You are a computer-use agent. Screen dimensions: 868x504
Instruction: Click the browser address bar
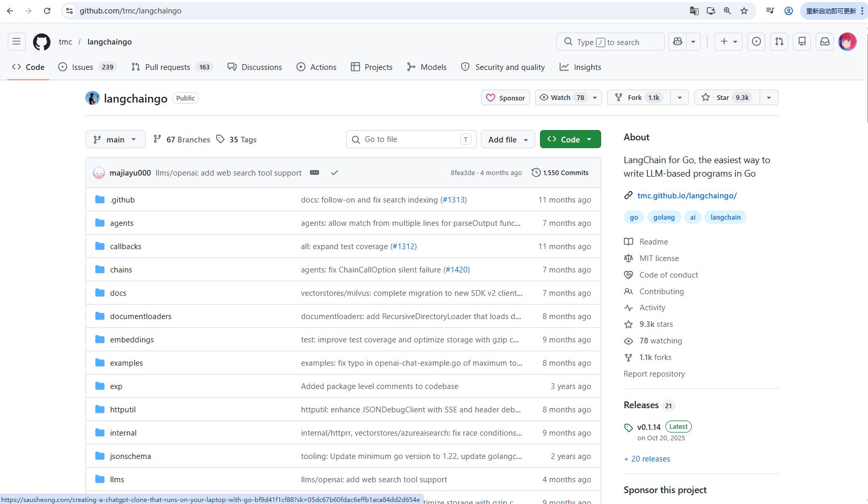pyautogui.click(x=378, y=11)
